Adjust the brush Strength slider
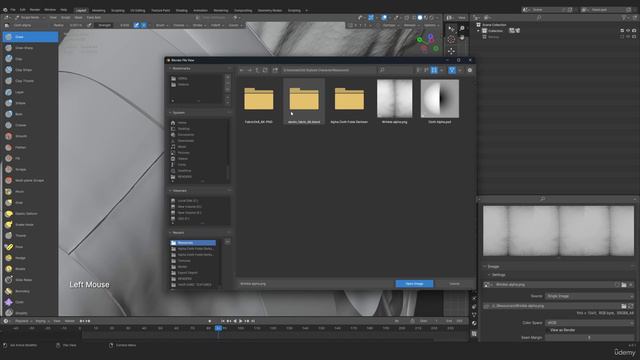This screenshot has width=640, height=360. tap(115, 25)
